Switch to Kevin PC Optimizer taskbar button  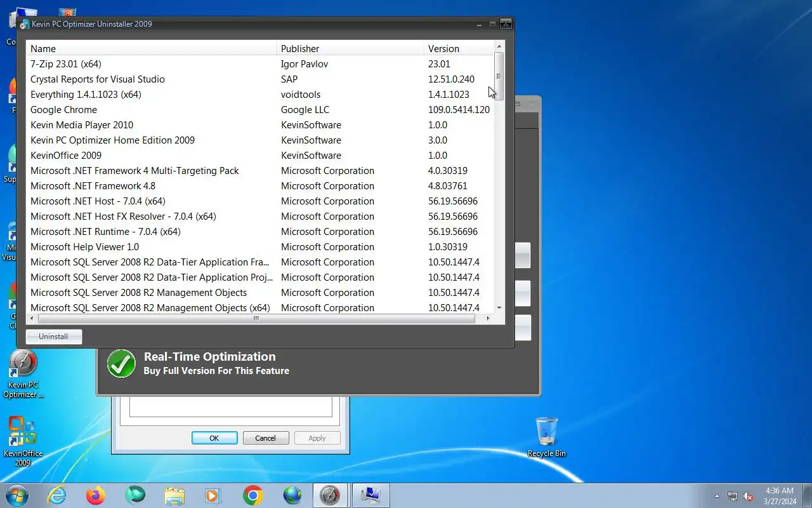pos(331,495)
